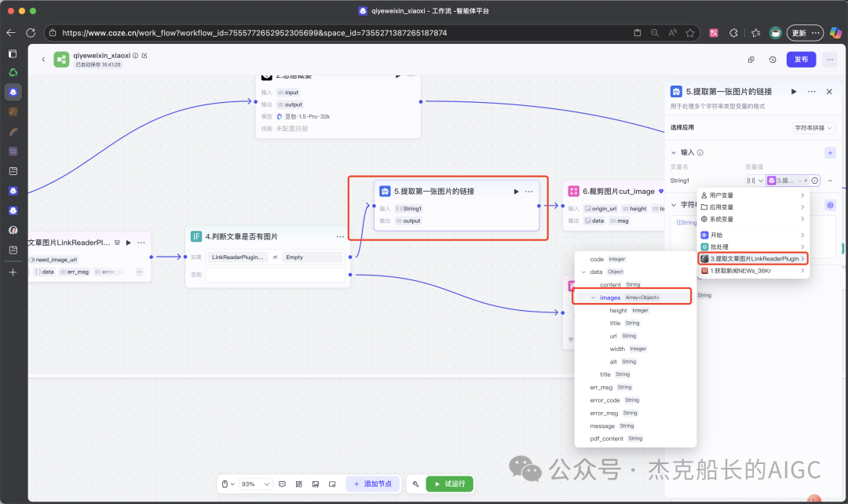Select the 6.裁剪图片cut_image node title
This screenshot has height=504, width=848.
coord(619,192)
